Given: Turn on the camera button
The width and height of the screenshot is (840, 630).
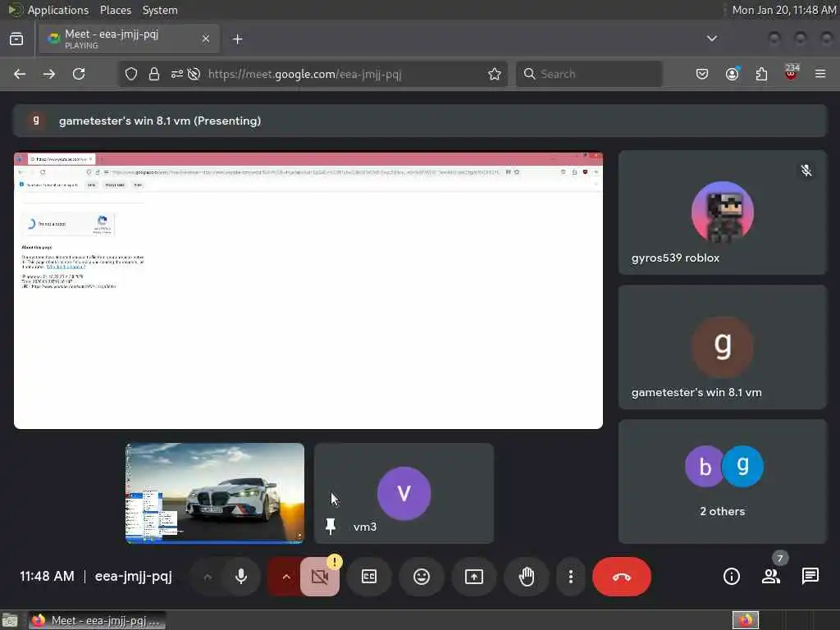Looking at the screenshot, I should tap(320, 577).
